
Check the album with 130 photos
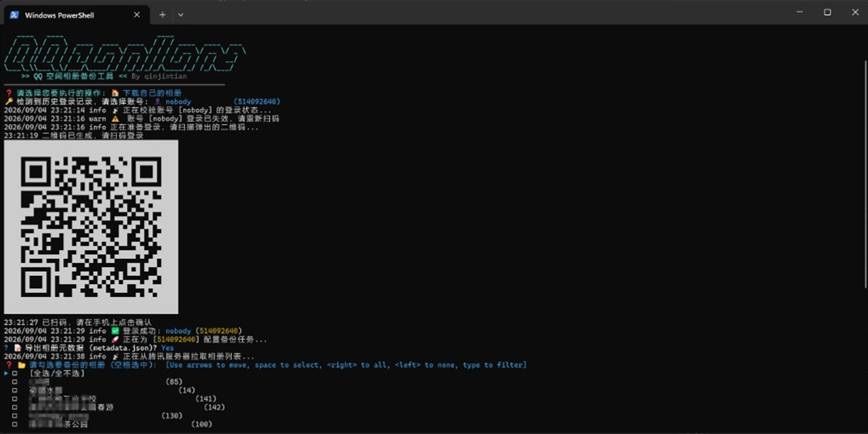[x=15, y=416]
